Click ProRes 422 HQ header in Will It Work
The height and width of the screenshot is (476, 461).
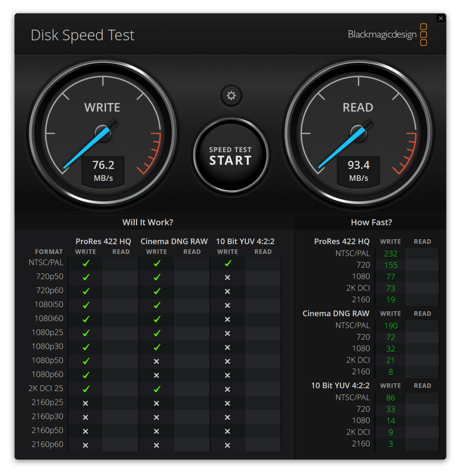pyautogui.click(x=103, y=242)
